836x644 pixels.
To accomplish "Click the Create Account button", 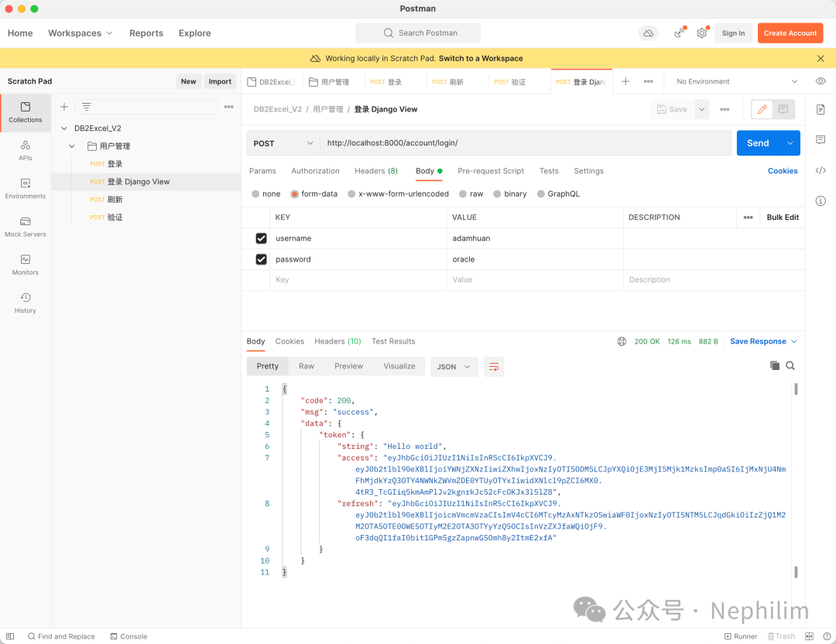I will pyautogui.click(x=790, y=33).
